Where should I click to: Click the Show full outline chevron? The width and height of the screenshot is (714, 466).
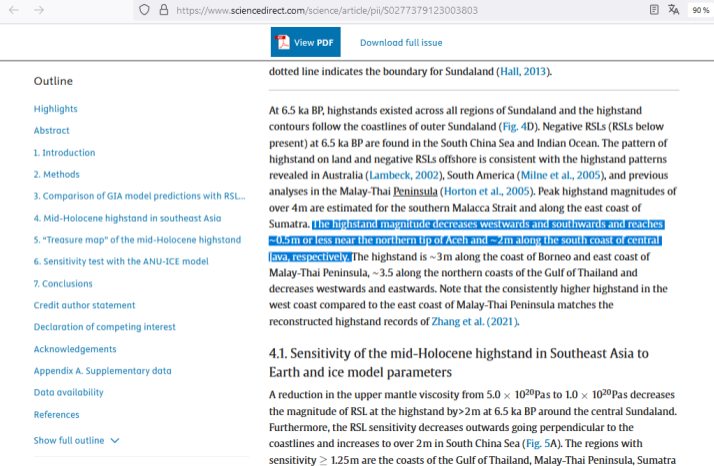(115, 440)
